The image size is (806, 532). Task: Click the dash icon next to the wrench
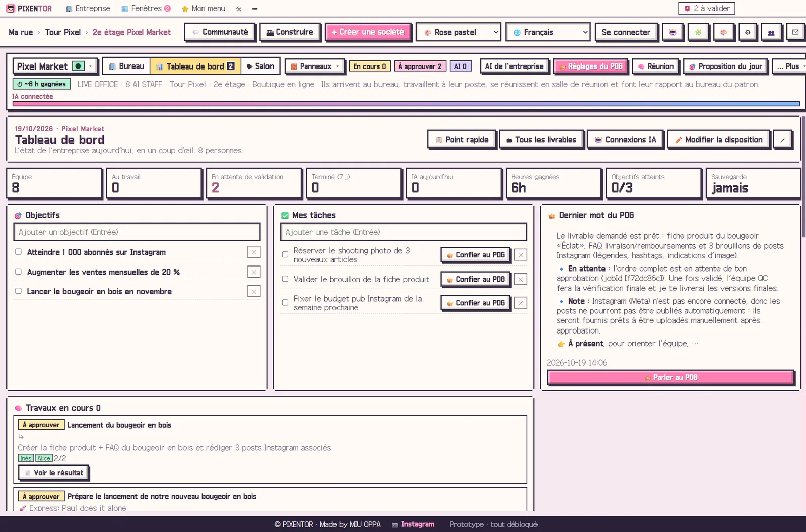point(255,9)
